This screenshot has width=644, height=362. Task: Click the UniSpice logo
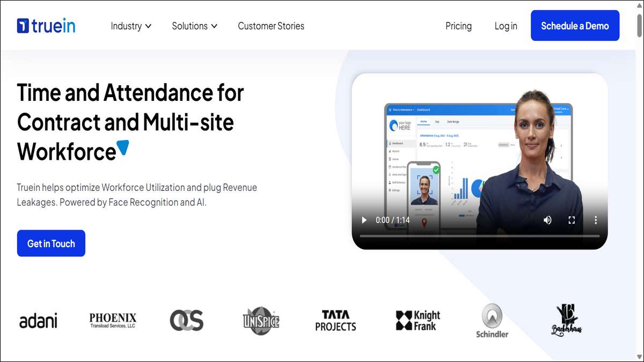[261, 321]
